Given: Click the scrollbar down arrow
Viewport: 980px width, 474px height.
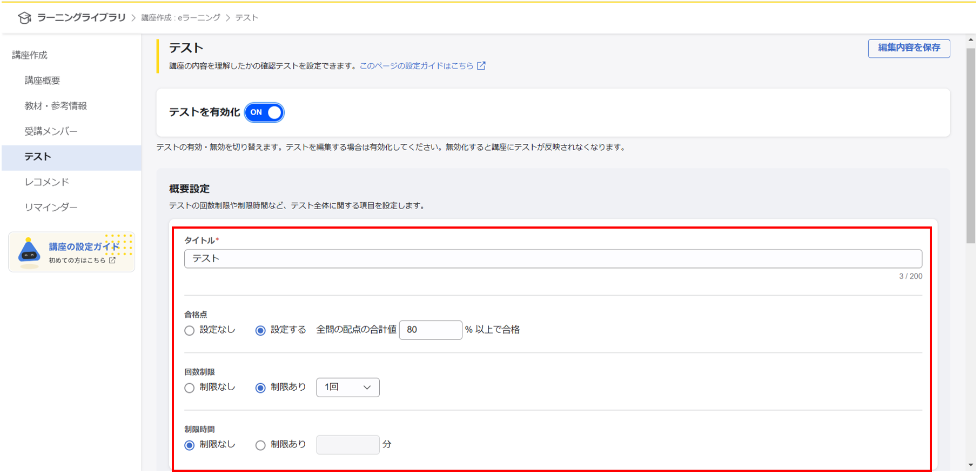Looking at the screenshot, I should 971,465.
